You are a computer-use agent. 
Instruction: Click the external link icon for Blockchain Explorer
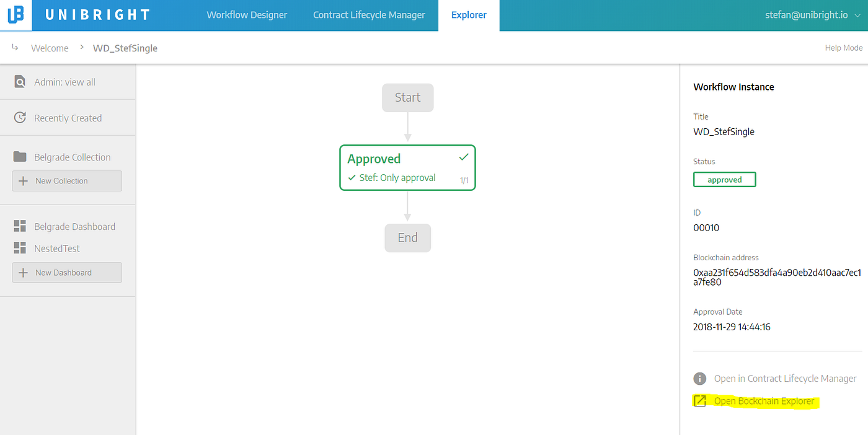pos(700,401)
